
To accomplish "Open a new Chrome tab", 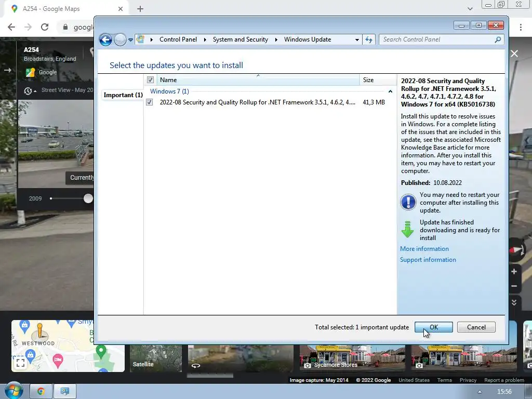I will pyautogui.click(x=140, y=9).
